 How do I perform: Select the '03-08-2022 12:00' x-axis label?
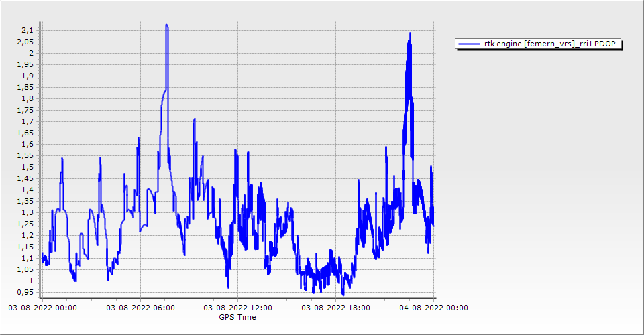[x=238, y=308]
